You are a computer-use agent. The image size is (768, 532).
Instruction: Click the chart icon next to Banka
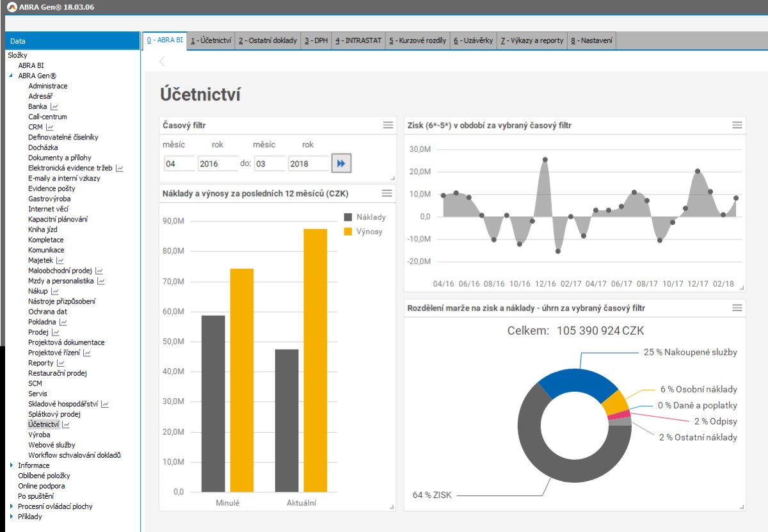coord(54,106)
